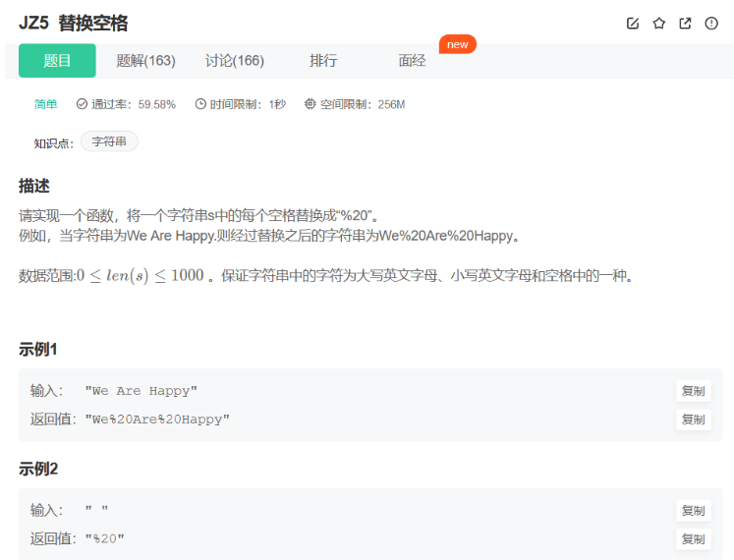Copy example 1 return value We%20Are%20Happy
Image resolution: width=734 pixels, height=560 pixels.
(x=694, y=420)
